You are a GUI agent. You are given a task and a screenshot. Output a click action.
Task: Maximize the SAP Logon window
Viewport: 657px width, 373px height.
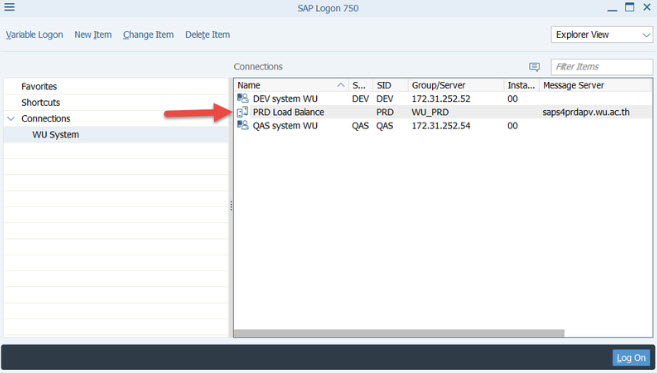pyautogui.click(x=629, y=7)
